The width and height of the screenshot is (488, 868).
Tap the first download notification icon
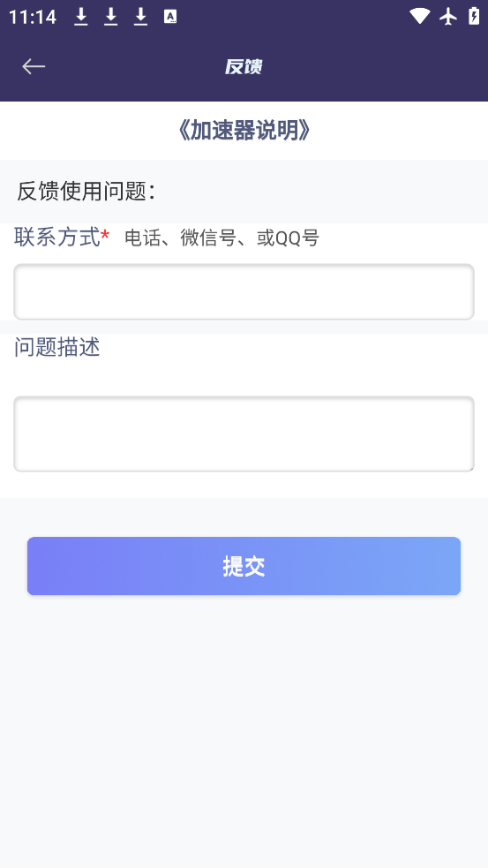point(81,17)
